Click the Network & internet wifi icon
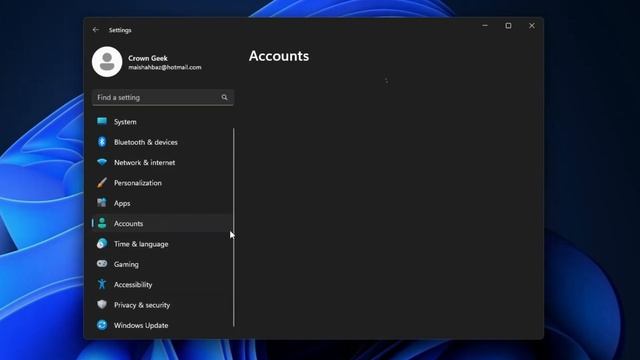This screenshot has width=640, height=360. (102, 162)
